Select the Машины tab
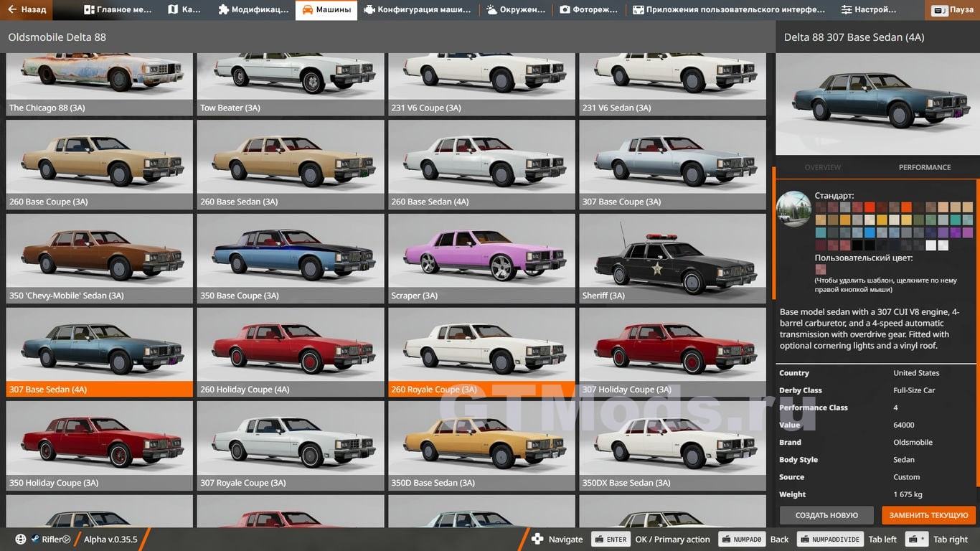 pyautogui.click(x=326, y=10)
